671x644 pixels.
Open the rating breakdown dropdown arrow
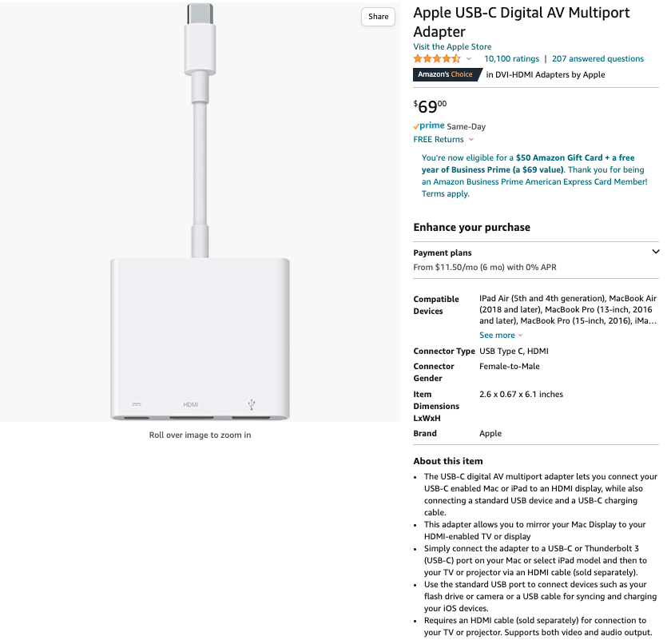469,59
